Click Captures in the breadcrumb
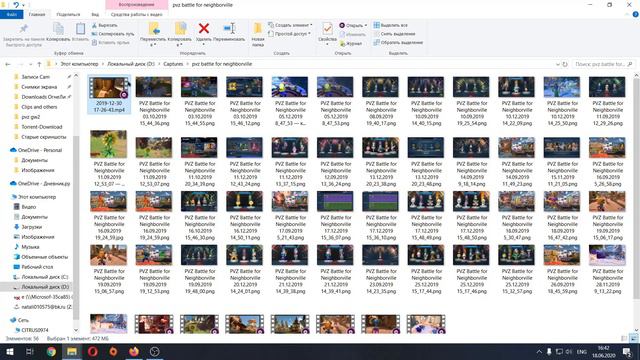 click(173, 64)
